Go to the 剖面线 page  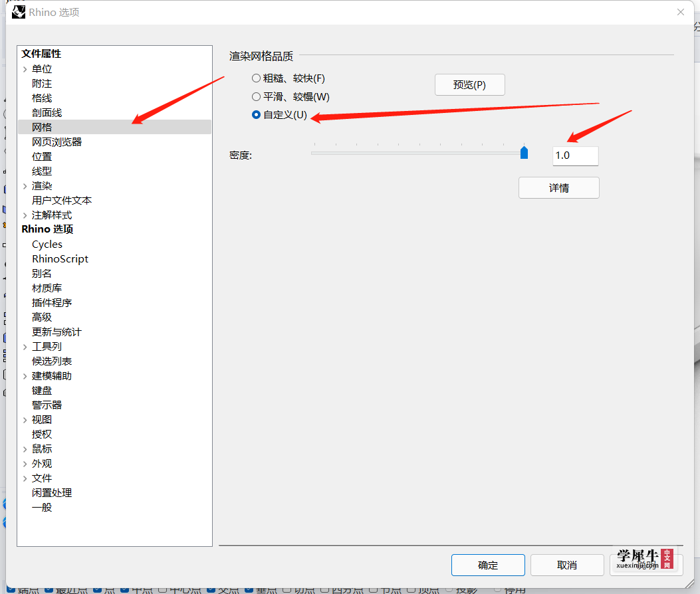point(47,113)
